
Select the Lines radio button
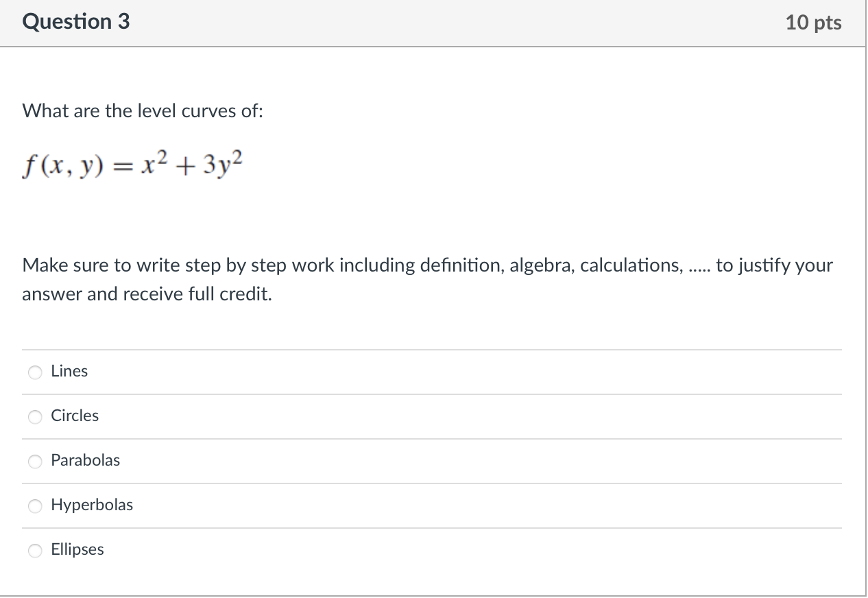(35, 372)
